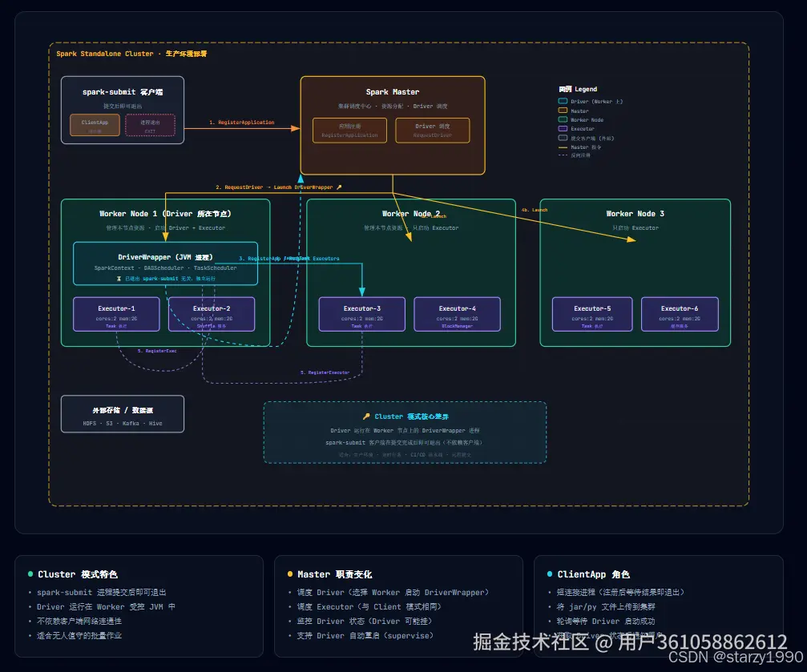
Task: Click the 5. RegisterExecutor label under Worker Node 2
Action: 325,372
